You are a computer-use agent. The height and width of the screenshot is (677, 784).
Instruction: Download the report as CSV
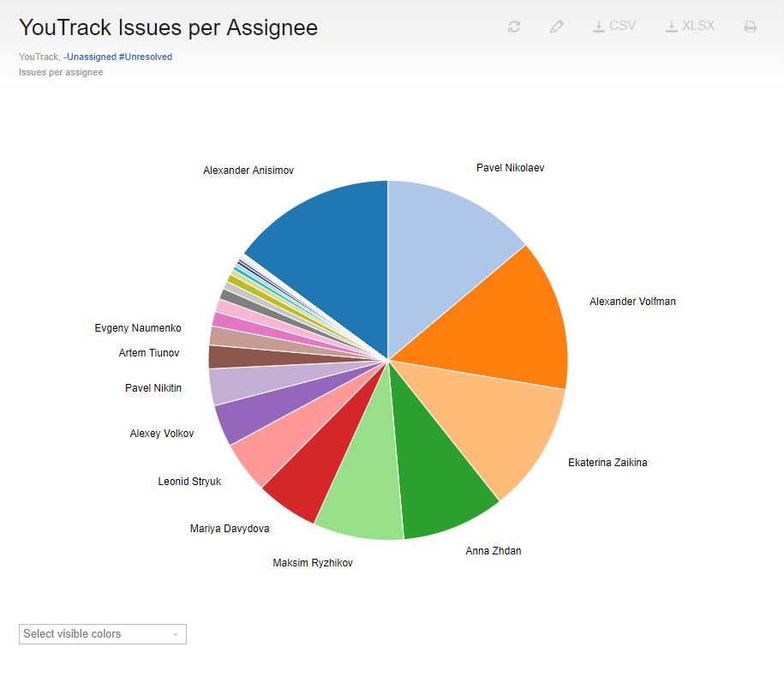tap(613, 26)
